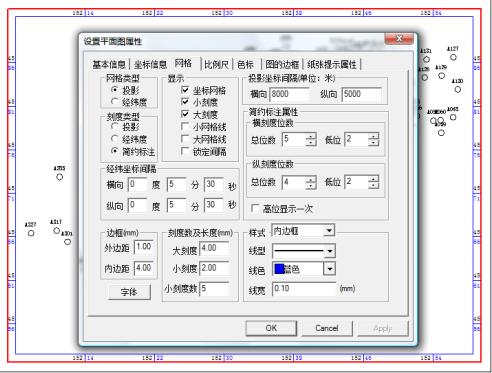Screen dimensions: 492x373
Task: Click the A327 circle marker on map
Action: tap(31, 233)
